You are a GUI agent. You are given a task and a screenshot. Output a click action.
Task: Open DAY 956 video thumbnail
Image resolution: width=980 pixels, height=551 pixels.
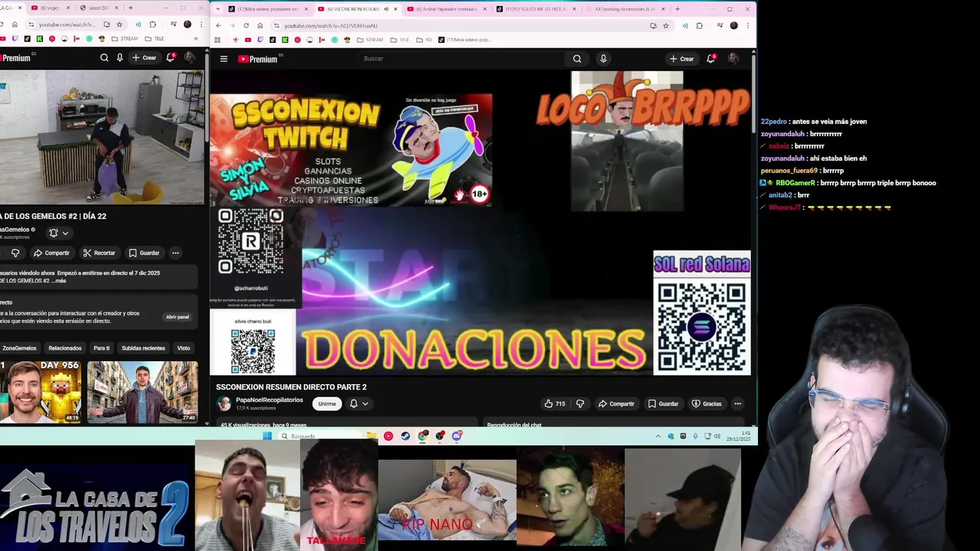(x=40, y=392)
